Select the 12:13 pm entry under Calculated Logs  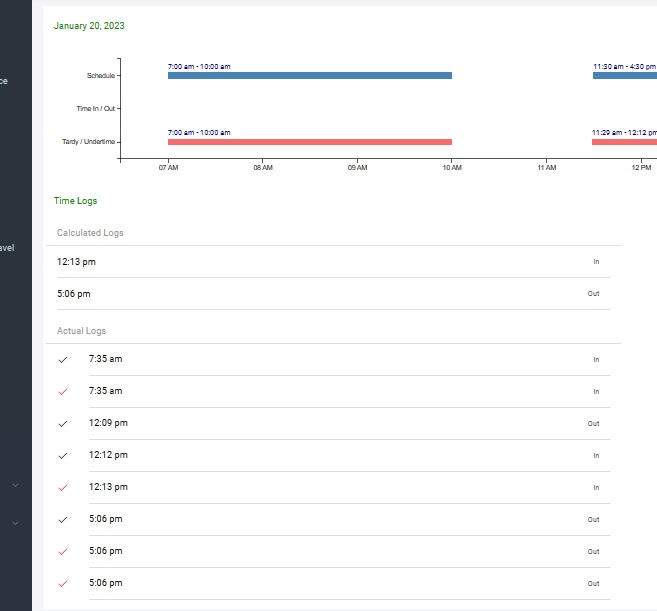pyautogui.click(x=77, y=262)
